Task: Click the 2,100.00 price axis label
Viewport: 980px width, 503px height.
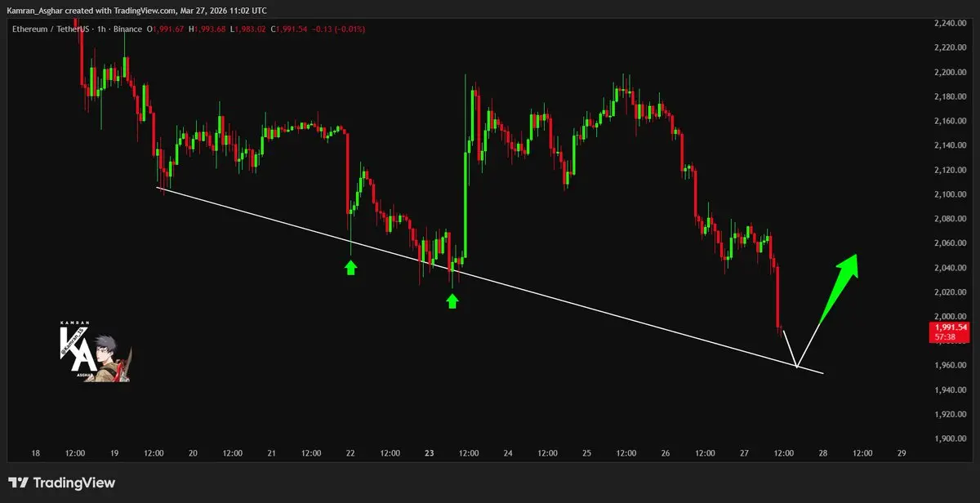Action: (x=950, y=194)
